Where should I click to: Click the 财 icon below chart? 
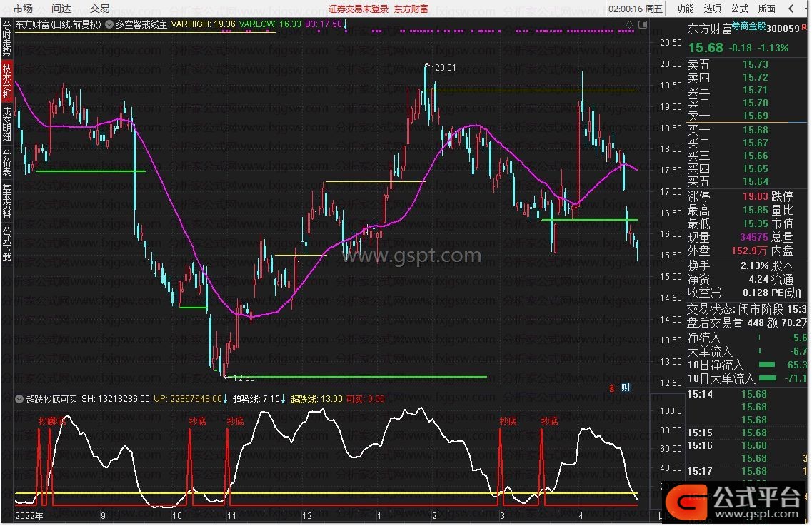(626, 388)
